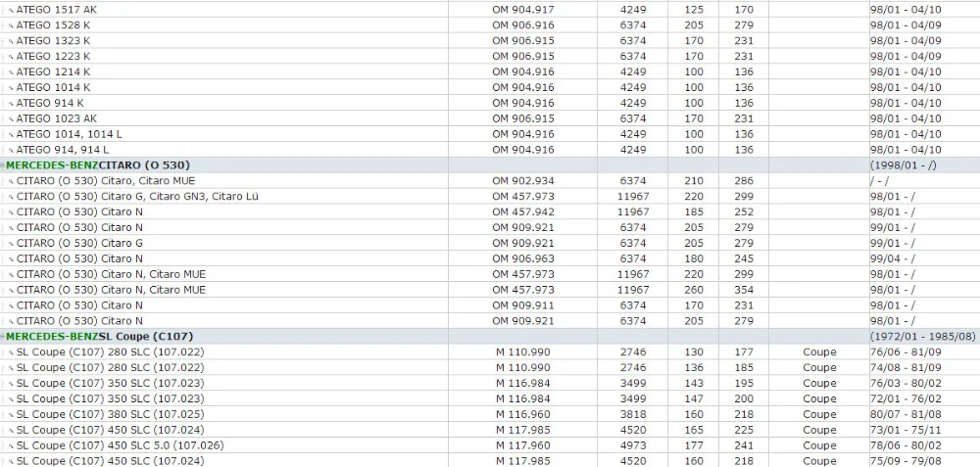This screenshot has height=467, width=980.
Task: Click the / - / date in Citaro MUE row
Action: pyautogui.click(x=879, y=180)
